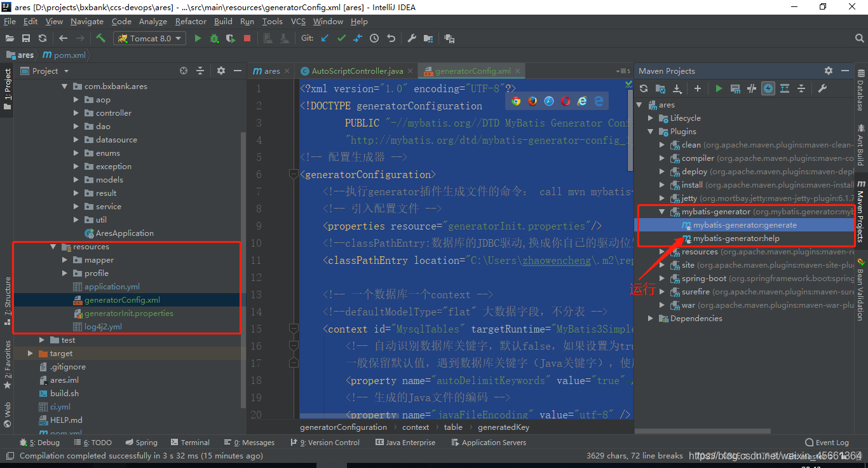Viewport: 868px width, 468px height.
Task: Open the Refactor menu
Action: click(x=191, y=21)
